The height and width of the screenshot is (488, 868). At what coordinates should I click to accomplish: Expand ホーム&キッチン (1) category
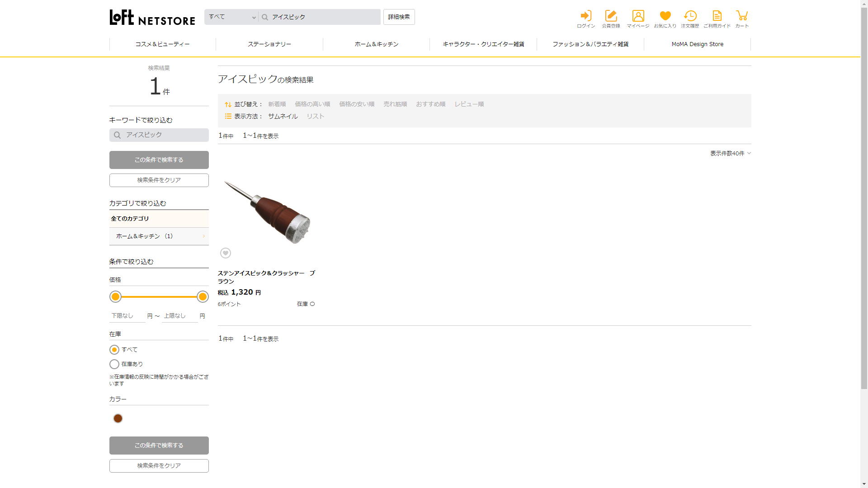pos(159,236)
